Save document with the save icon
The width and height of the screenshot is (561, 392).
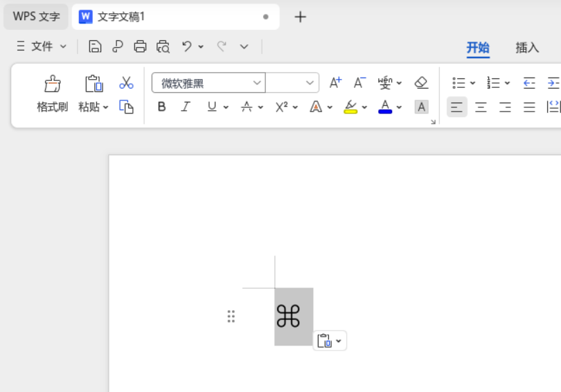pyautogui.click(x=95, y=46)
